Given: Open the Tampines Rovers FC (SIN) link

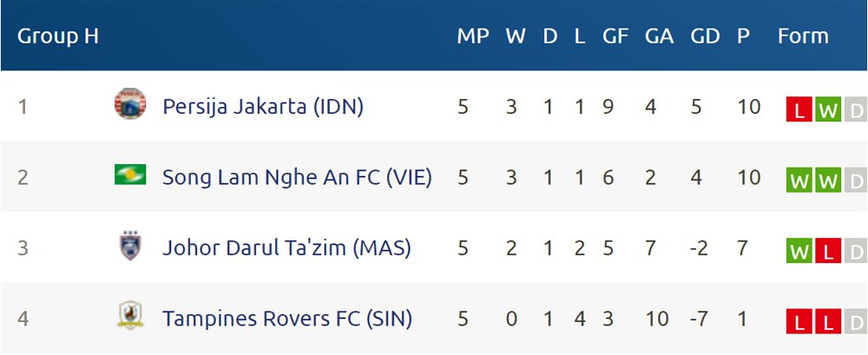Looking at the screenshot, I should click(286, 319).
